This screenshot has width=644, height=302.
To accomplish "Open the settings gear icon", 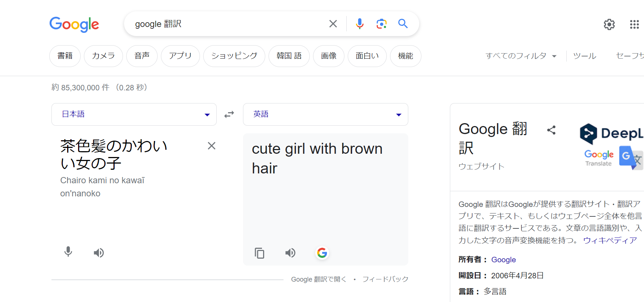I will click(609, 24).
